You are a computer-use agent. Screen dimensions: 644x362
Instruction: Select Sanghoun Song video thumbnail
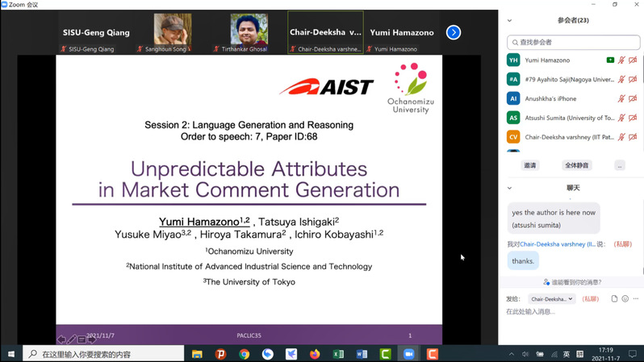click(173, 32)
